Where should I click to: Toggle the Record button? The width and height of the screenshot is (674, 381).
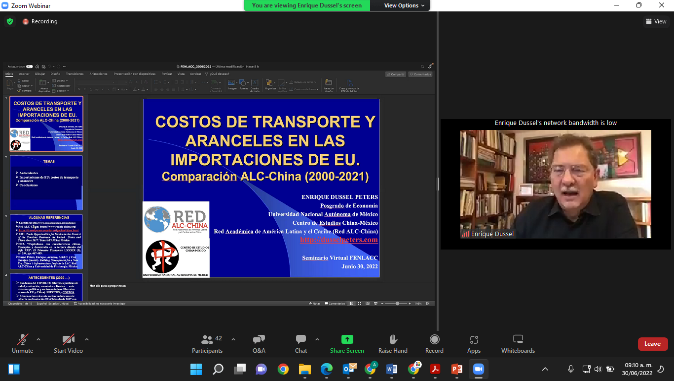(435, 344)
